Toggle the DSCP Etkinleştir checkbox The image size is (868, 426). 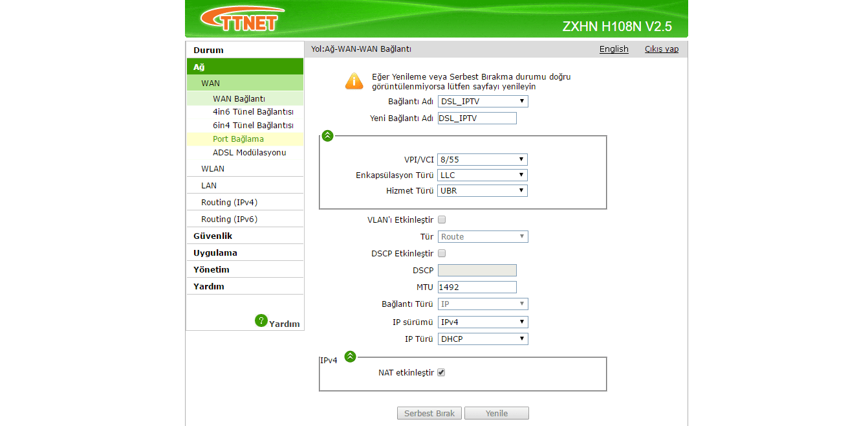pos(442,253)
